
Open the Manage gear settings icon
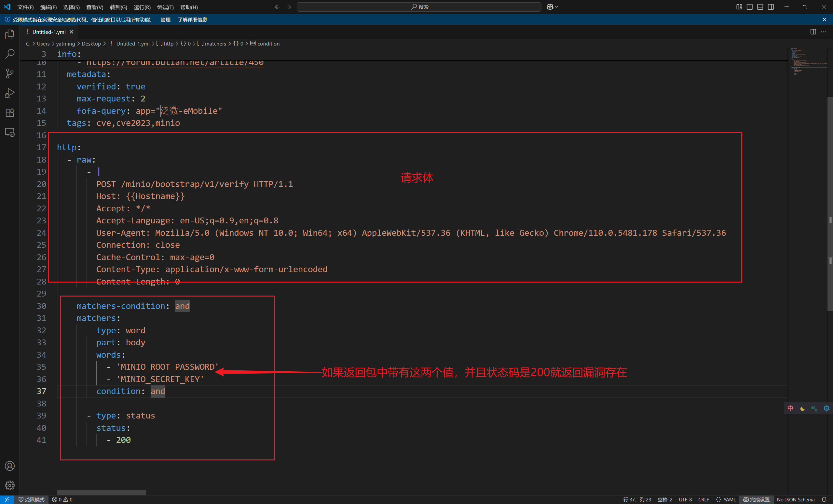tap(10, 485)
